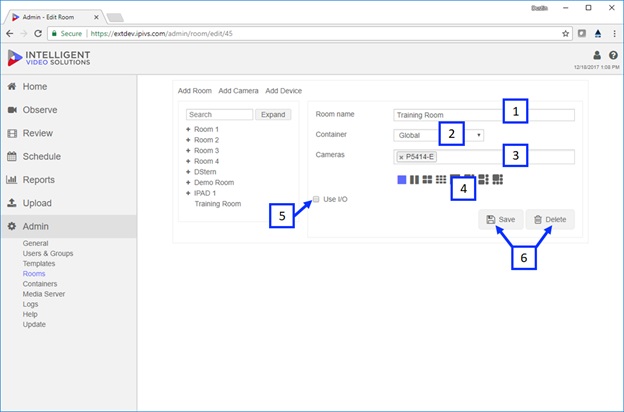Open Users & Groups admin link
624x412 pixels.
point(48,254)
